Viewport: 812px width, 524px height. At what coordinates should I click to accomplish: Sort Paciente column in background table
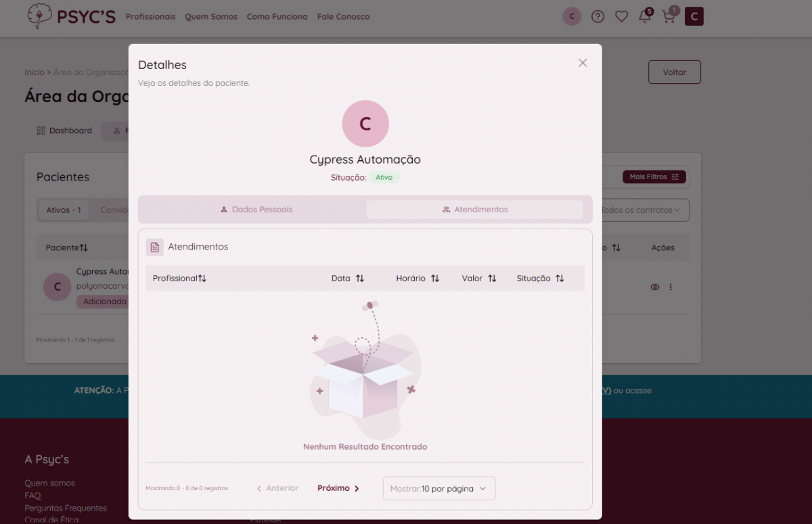tap(84, 248)
